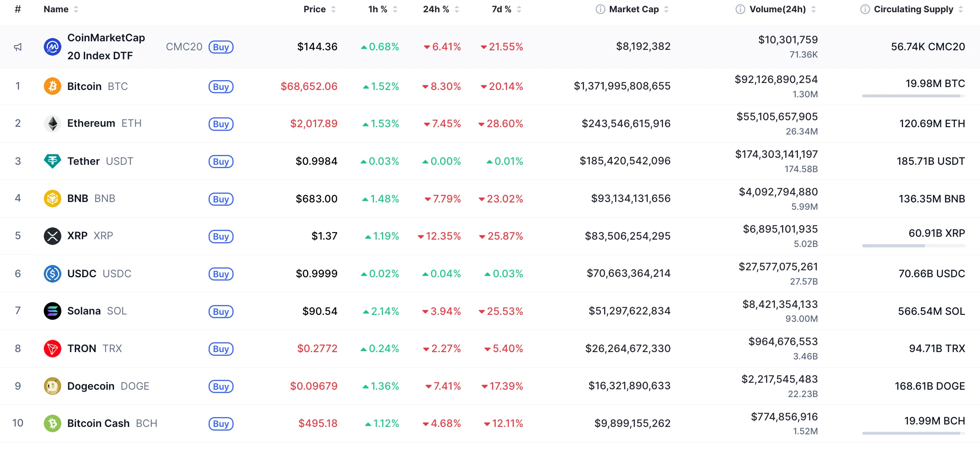Open the Market Cap info icon
Viewport: 980px width, 449px height.
pos(600,9)
